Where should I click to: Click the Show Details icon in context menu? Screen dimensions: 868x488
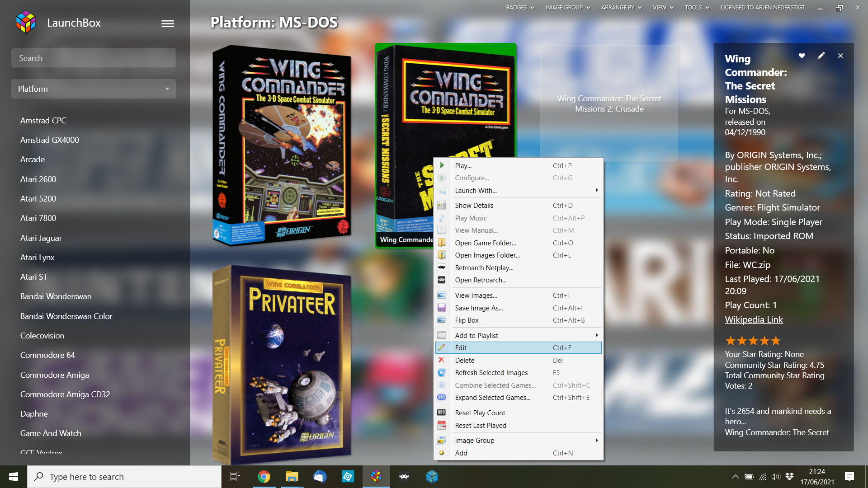442,205
